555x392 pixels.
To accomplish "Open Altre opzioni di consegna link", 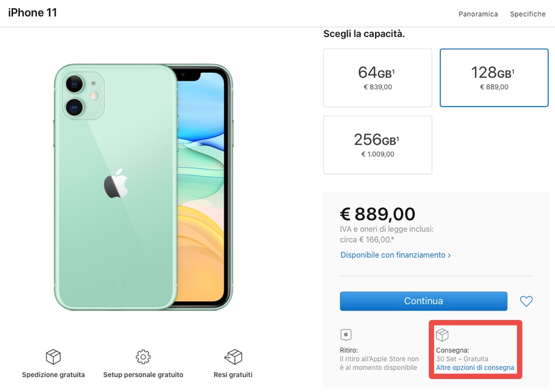I will click(x=475, y=368).
